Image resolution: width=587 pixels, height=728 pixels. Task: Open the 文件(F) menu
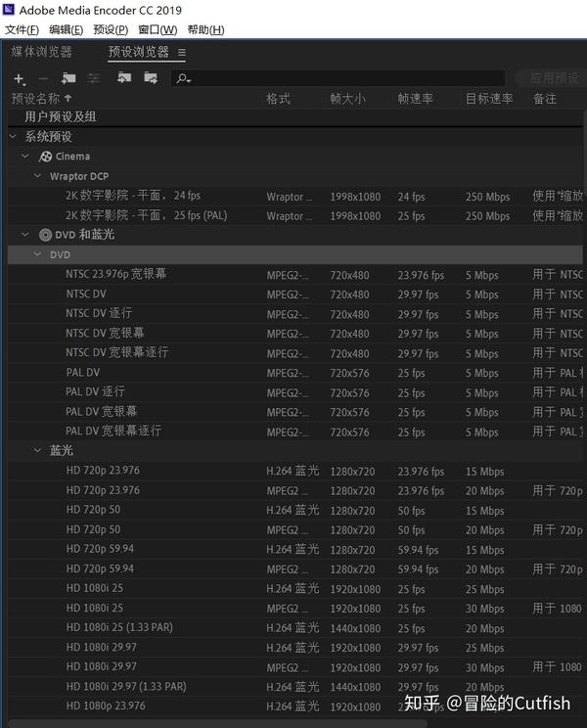(x=22, y=29)
